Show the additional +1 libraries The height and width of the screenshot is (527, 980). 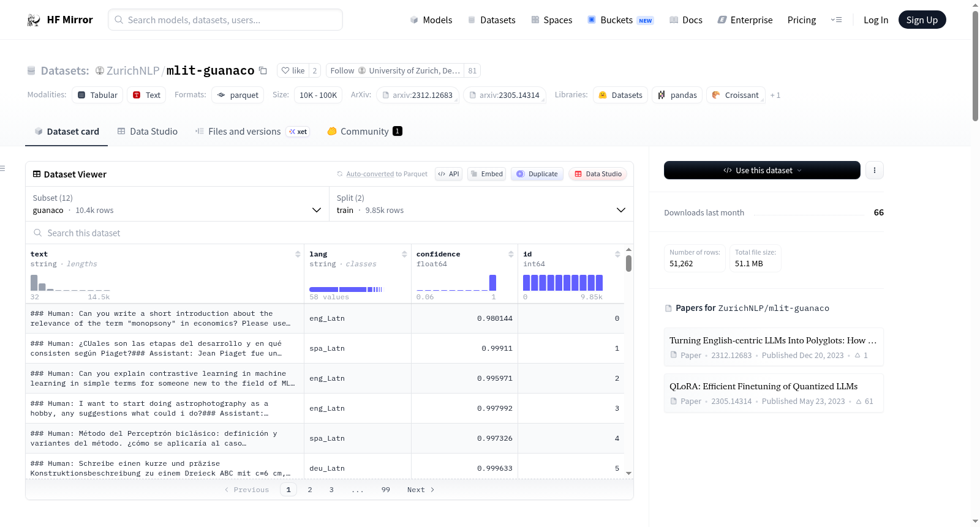coord(775,95)
